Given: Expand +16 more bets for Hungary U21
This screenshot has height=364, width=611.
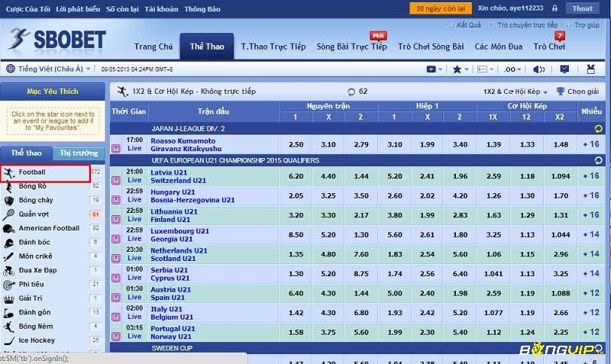Looking at the screenshot, I should click(590, 195).
